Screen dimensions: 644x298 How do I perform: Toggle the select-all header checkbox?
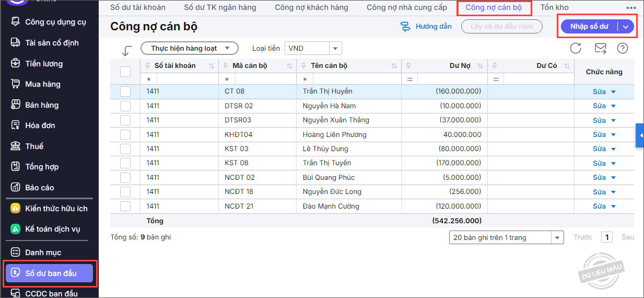125,72
